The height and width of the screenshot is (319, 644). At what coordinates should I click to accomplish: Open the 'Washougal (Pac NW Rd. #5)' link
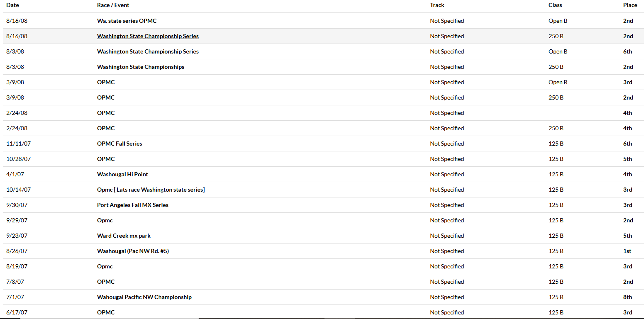click(x=133, y=251)
